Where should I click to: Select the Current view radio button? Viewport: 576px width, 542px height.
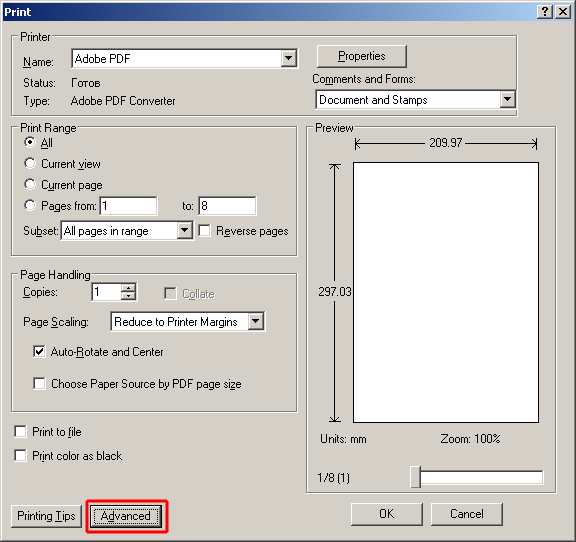coord(30,163)
